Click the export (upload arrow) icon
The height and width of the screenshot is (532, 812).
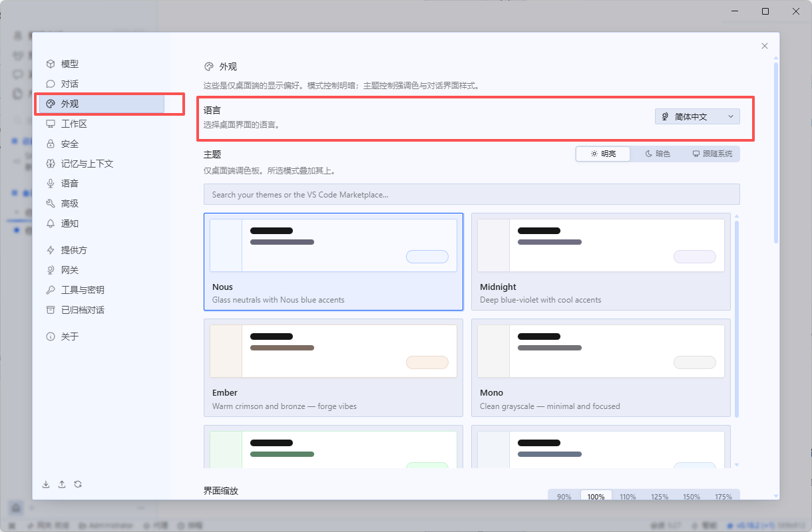point(62,484)
